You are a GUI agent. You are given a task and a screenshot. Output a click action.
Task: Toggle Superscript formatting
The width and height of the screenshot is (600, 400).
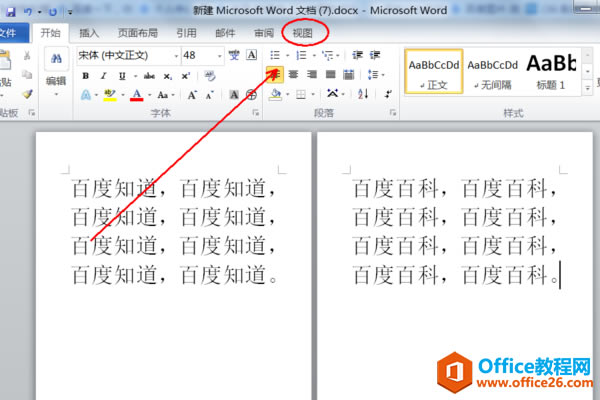click(186, 76)
